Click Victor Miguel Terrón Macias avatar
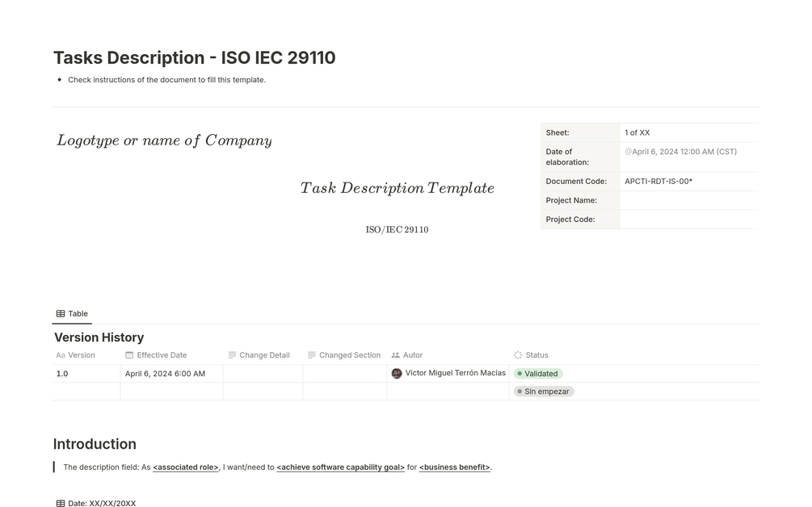The image size is (812, 507). (397, 374)
